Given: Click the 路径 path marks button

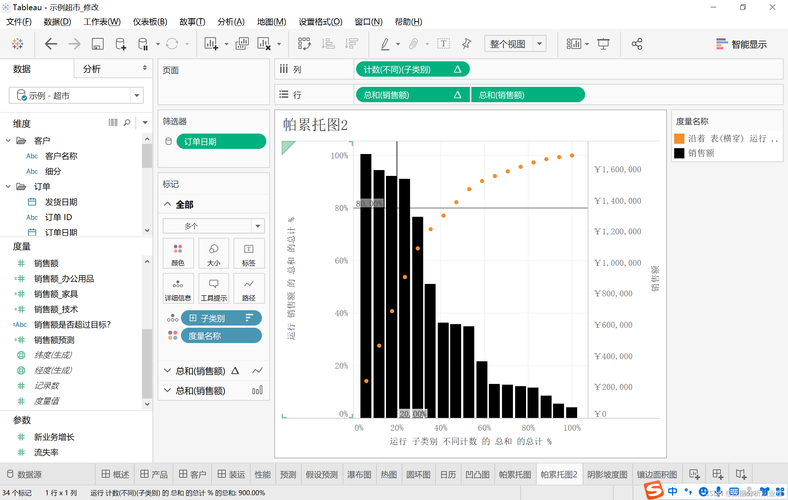Looking at the screenshot, I should pos(249,289).
